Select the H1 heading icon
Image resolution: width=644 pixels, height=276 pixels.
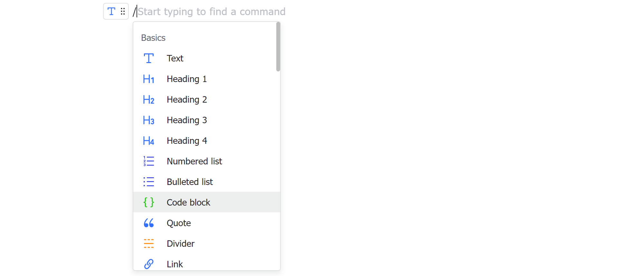(148, 79)
